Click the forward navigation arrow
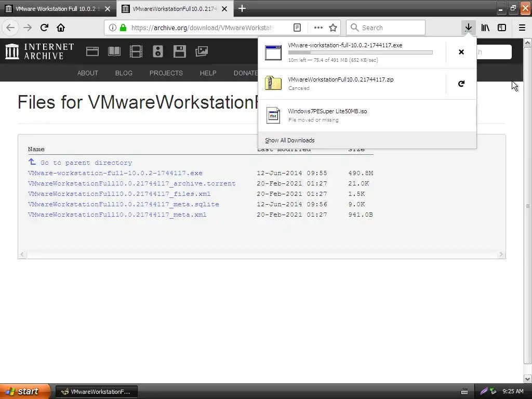This screenshot has height=399, width=532. point(28,28)
